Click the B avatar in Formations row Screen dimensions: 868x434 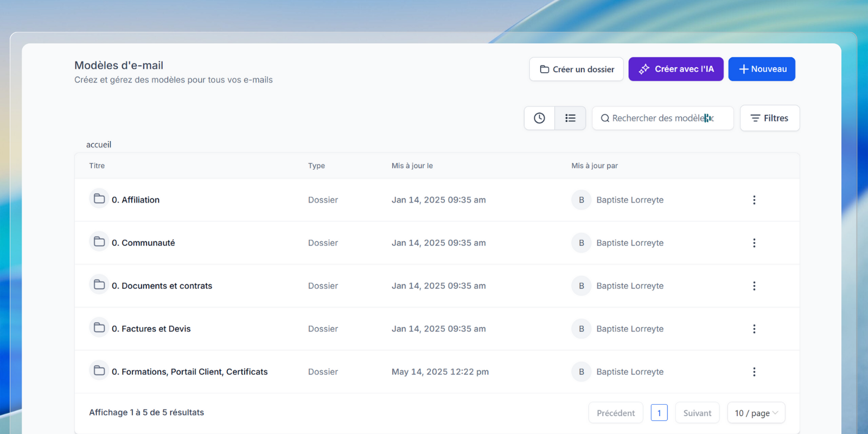click(581, 372)
